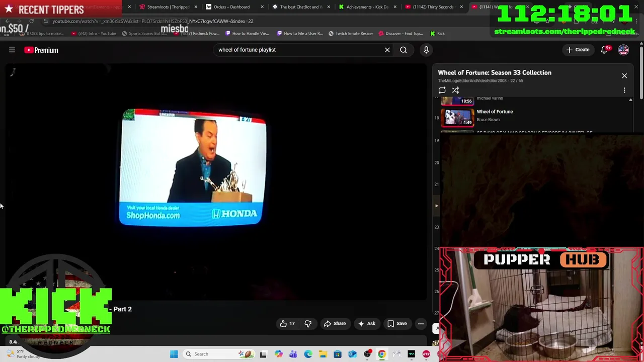Image resolution: width=644 pixels, height=362 pixels.
Task: Start voice search with the microphone
Action: point(426,50)
